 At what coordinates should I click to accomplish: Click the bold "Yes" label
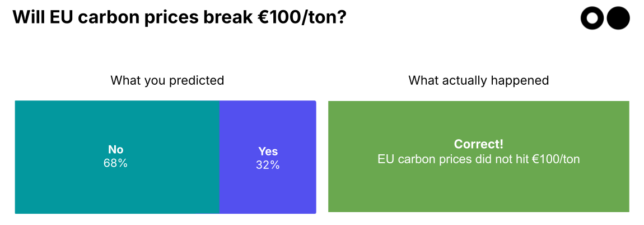point(268,151)
